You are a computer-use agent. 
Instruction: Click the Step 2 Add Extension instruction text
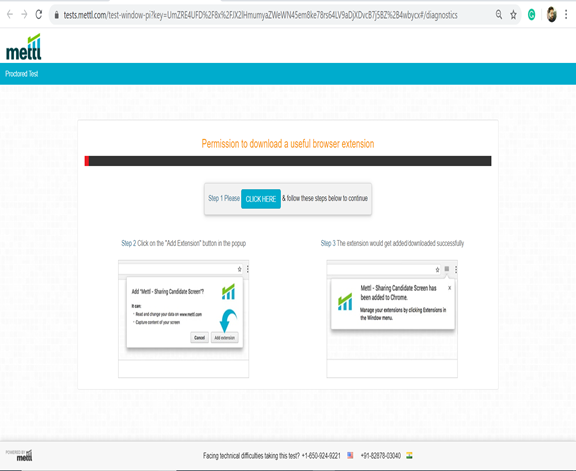pos(184,243)
